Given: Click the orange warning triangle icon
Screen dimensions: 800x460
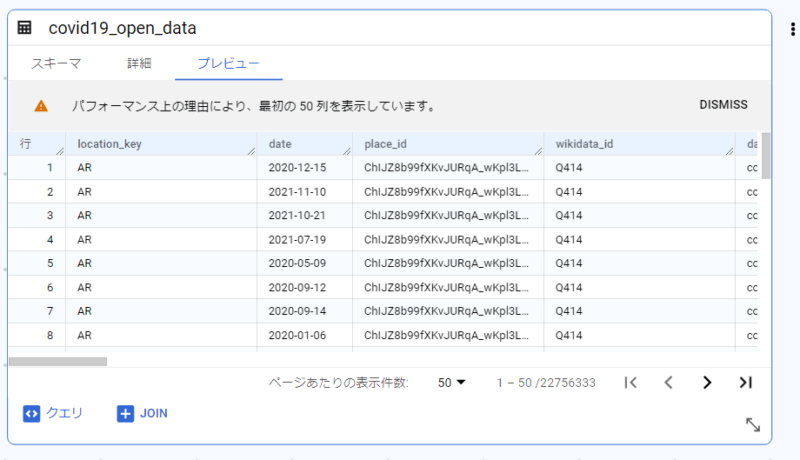Looking at the screenshot, I should tap(41, 106).
